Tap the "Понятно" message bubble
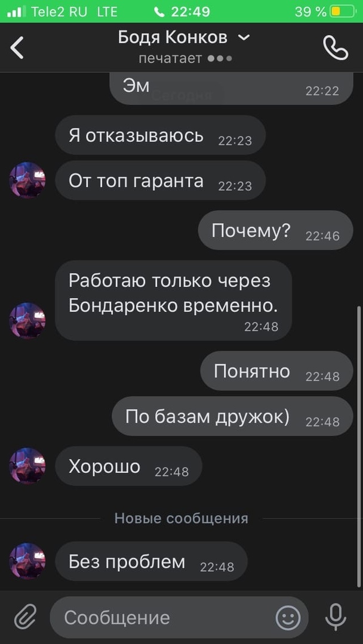The width and height of the screenshot is (363, 644). [276, 371]
